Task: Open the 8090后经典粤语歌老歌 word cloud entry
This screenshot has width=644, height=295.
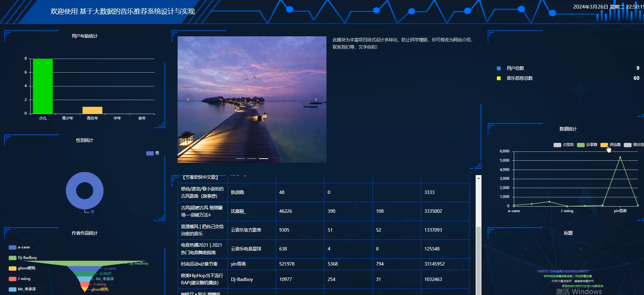Action: [x=567, y=276]
